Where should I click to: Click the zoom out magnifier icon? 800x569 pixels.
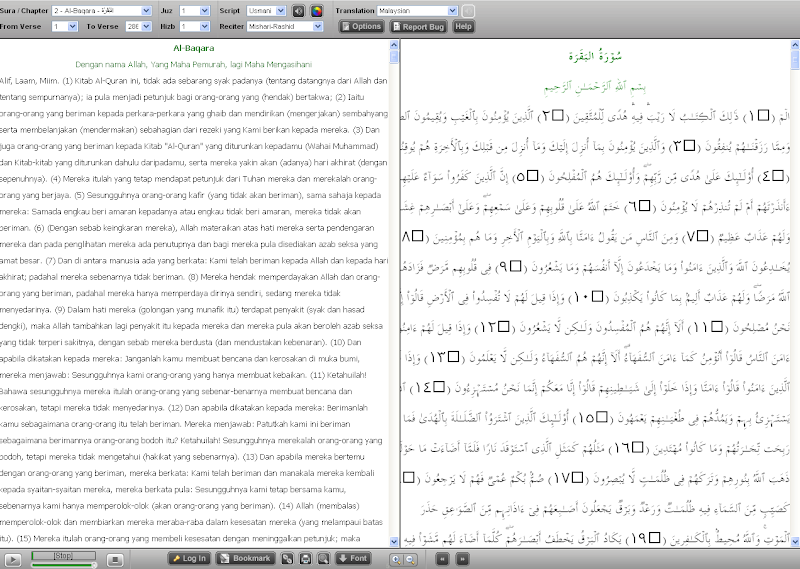pyautogui.click(x=411, y=559)
